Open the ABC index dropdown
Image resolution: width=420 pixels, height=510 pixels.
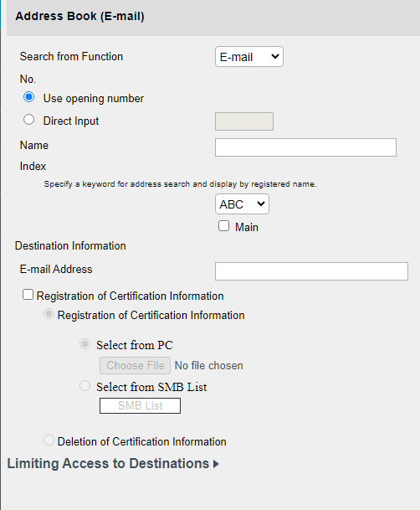click(242, 204)
